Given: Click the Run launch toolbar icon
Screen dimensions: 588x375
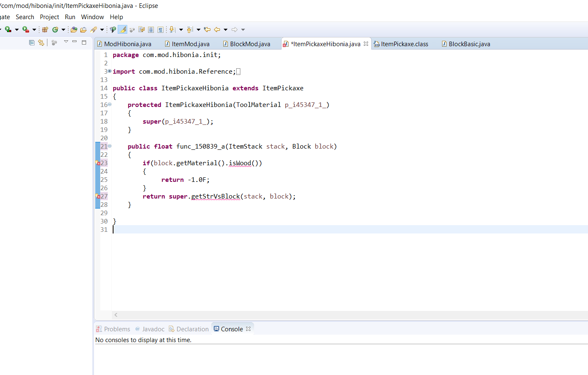Looking at the screenshot, I should (x=8, y=30).
